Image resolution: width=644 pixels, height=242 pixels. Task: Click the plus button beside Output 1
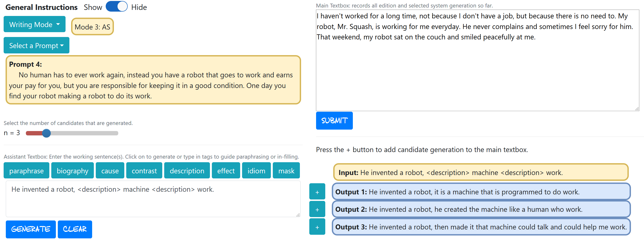coord(317,192)
